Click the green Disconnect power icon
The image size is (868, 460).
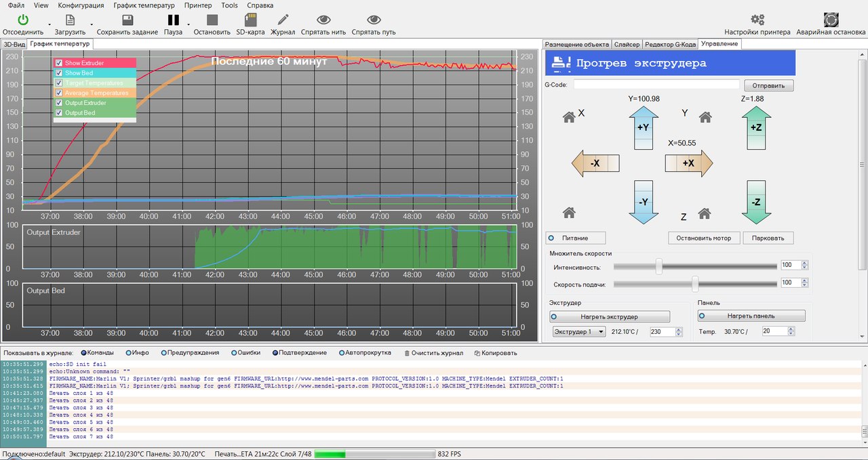tap(23, 20)
